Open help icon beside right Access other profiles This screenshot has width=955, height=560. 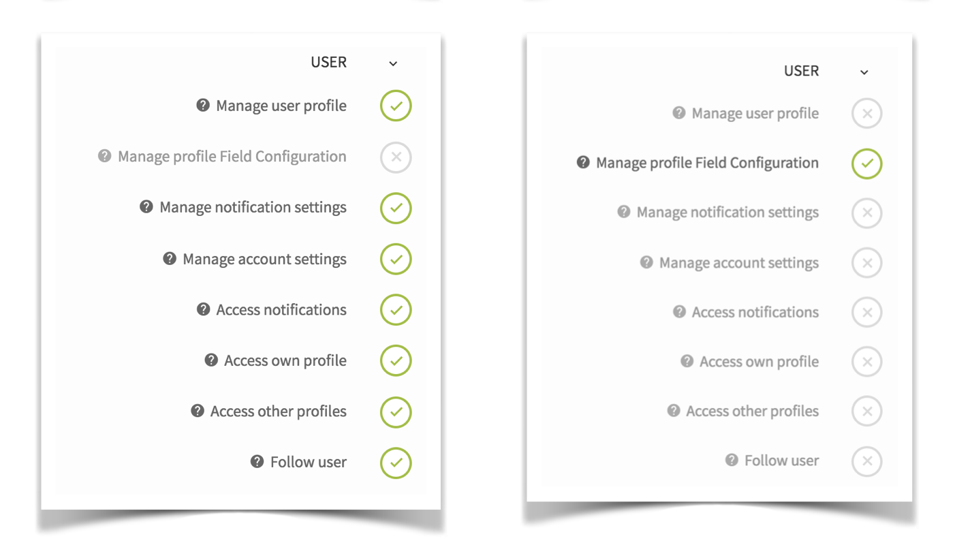click(674, 411)
